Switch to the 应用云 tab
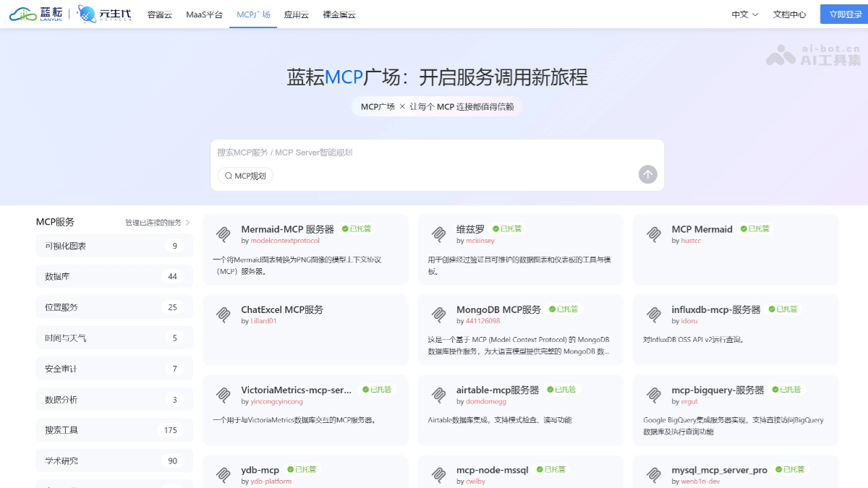Viewport: 868px width, 488px height. [296, 14]
